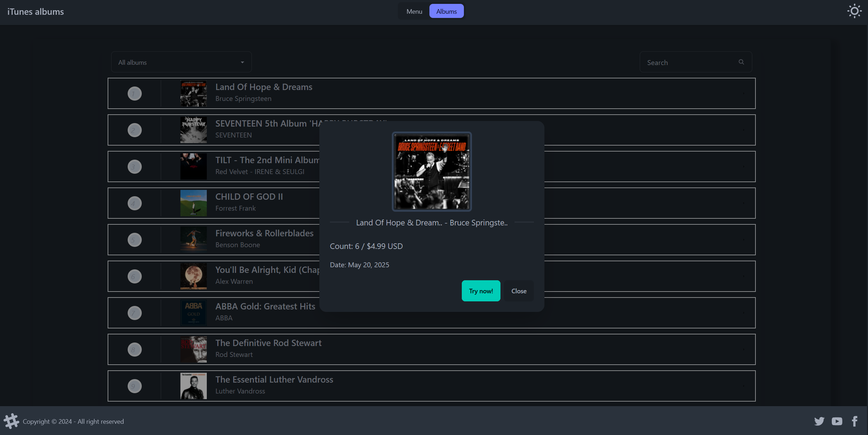This screenshot has width=868, height=435.
Task: Click the 'Date: May 20, 2025' text
Action: coord(359,265)
